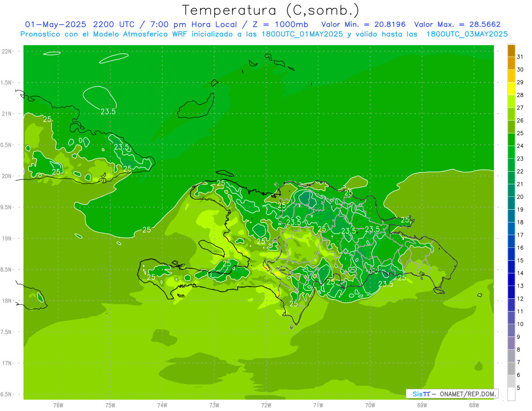This screenshot has width=532, height=411.
Task: Click the legend value '10'
Action: [x=520, y=324]
